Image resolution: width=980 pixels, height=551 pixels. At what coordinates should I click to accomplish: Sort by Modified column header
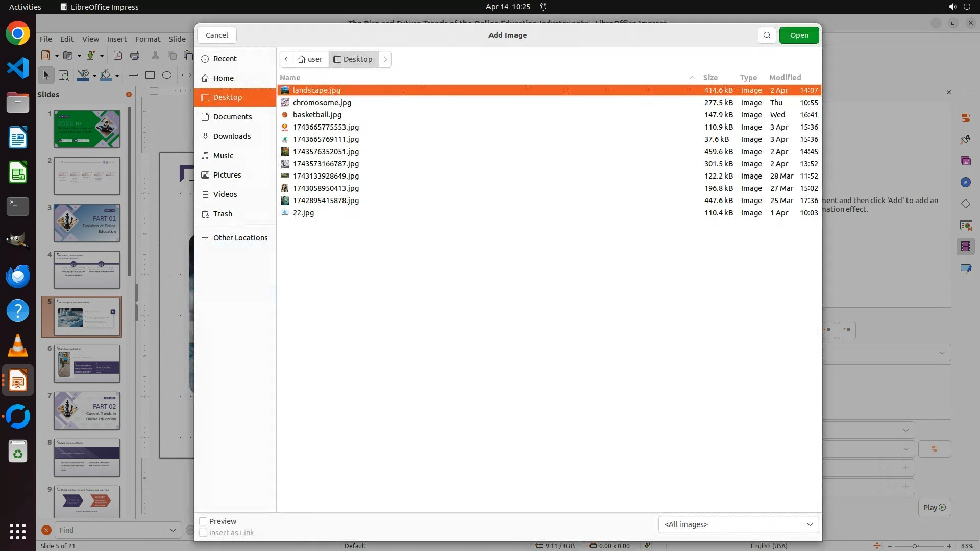pos(785,78)
